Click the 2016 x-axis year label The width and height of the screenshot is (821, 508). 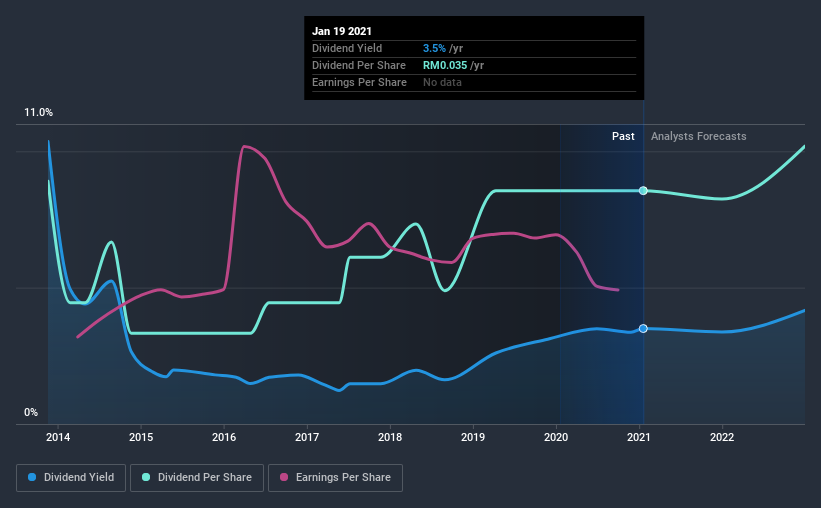(224, 437)
